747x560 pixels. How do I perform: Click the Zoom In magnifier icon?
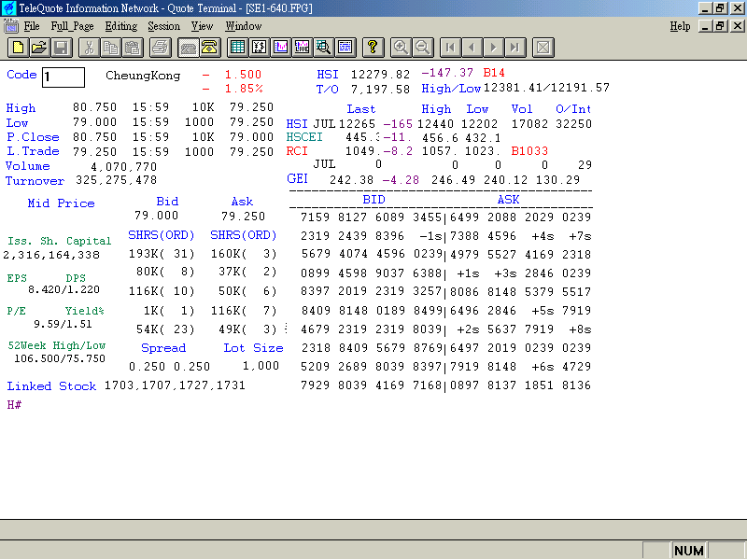[x=401, y=48]
